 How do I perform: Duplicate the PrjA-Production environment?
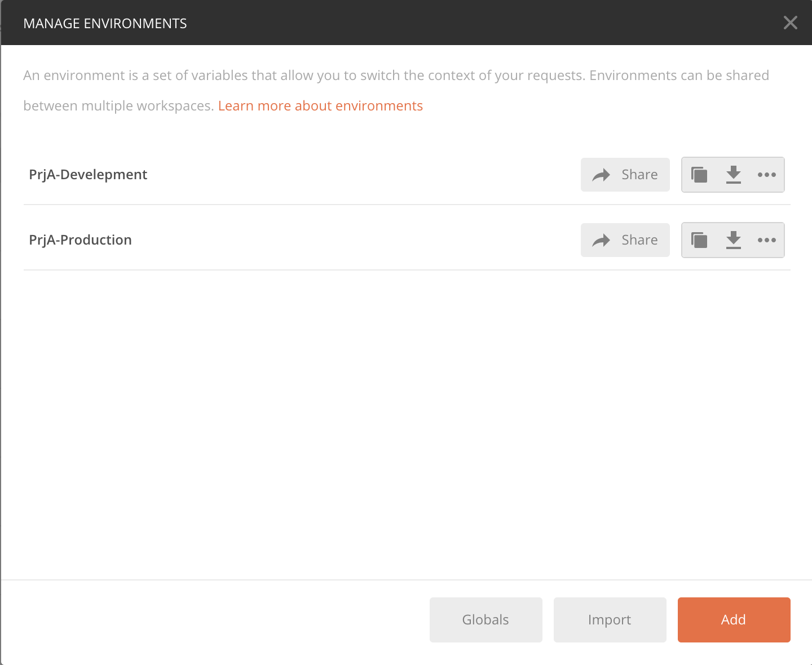pos(699,240)
